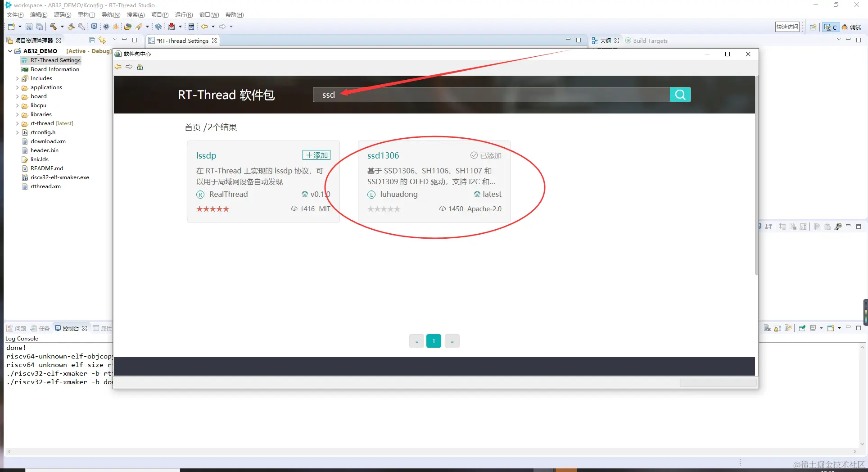Viewport: 868px width, 472px height.
Task: Expand the rt-thread folder
Action: [x=17, y=123]
